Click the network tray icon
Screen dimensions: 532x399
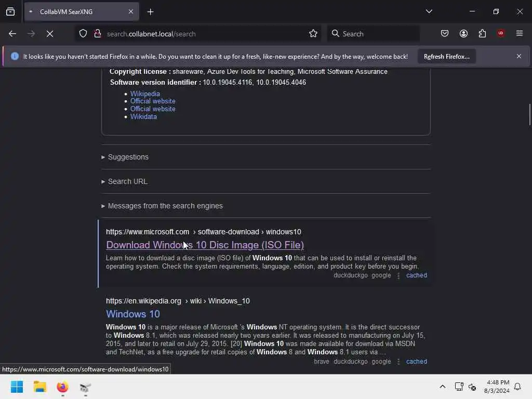[x=459, y=387]
